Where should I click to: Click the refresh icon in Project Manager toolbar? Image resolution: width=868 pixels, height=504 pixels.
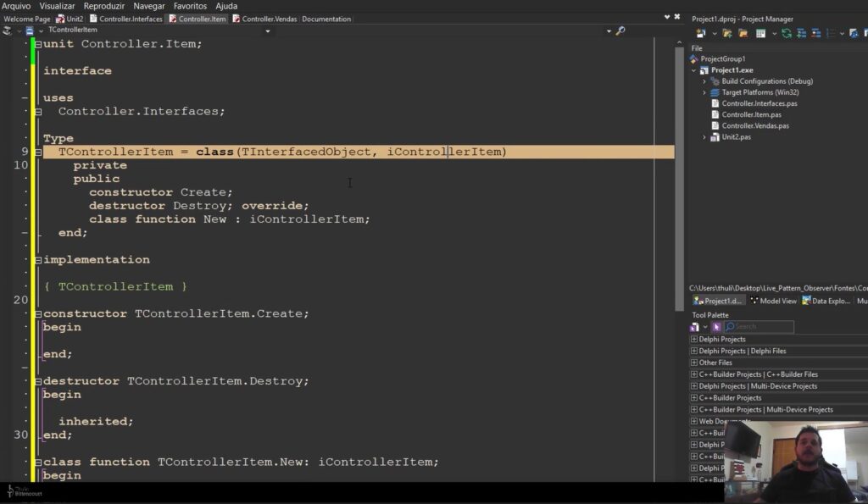point(787,32)
